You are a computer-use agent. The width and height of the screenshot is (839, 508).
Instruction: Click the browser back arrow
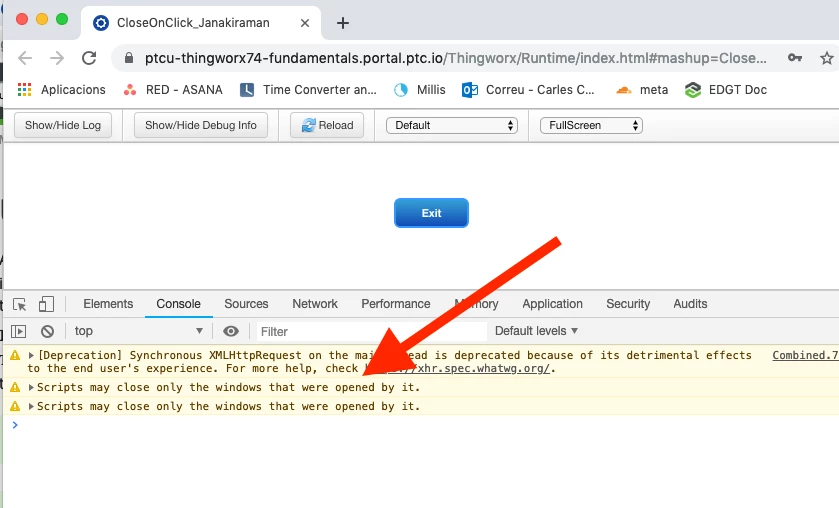(x=25, y=58)
